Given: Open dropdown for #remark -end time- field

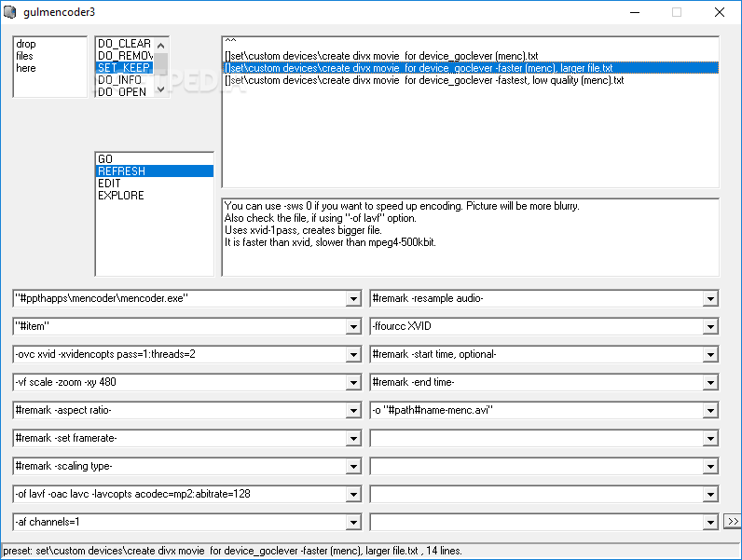Looking at the screenshot, I should 710,382.
